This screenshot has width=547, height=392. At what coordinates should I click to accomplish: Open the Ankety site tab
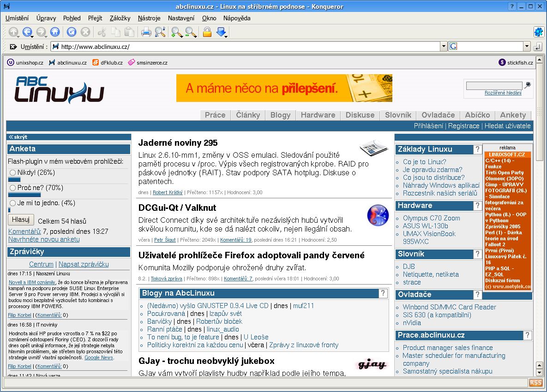[513, 115]
